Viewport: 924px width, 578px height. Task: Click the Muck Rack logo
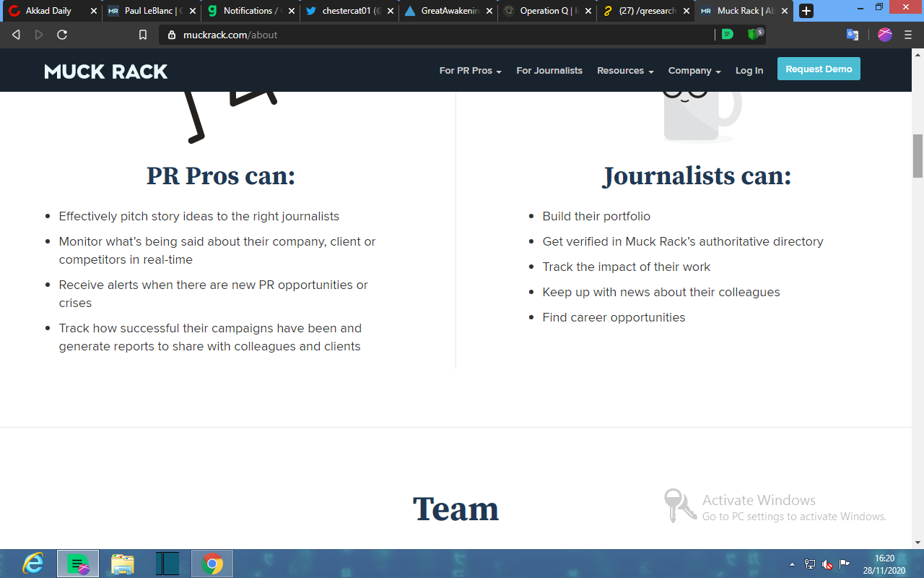106,71
